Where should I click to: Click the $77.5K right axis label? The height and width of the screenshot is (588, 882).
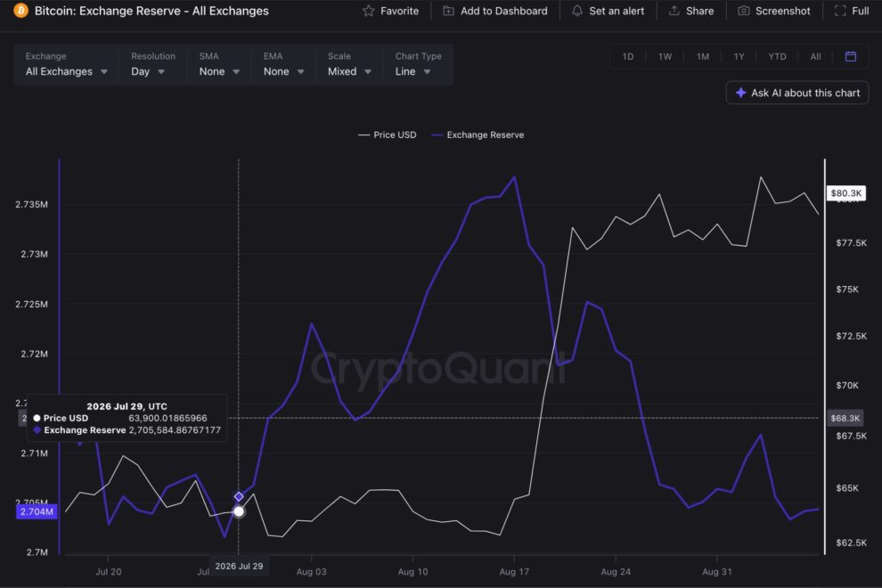pyautogui.click(x=851, y=243)
